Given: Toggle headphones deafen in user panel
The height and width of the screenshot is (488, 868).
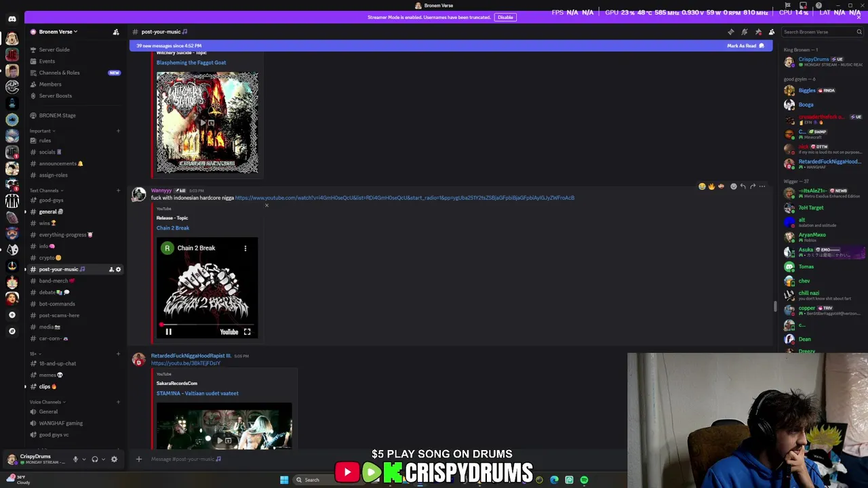Looking at the screenshot, I should [x=95, y=459].
